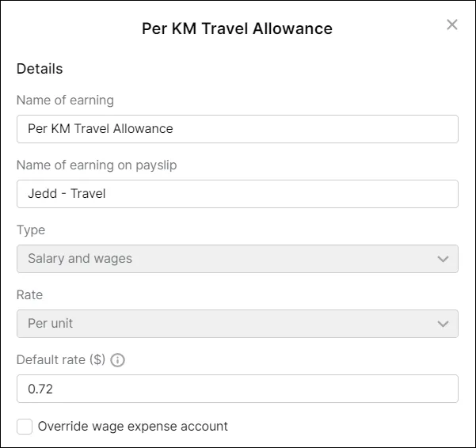Click the 'Default rate ($)' label text
The height and width of the screenshot is (448, 476).
point(61,360)
